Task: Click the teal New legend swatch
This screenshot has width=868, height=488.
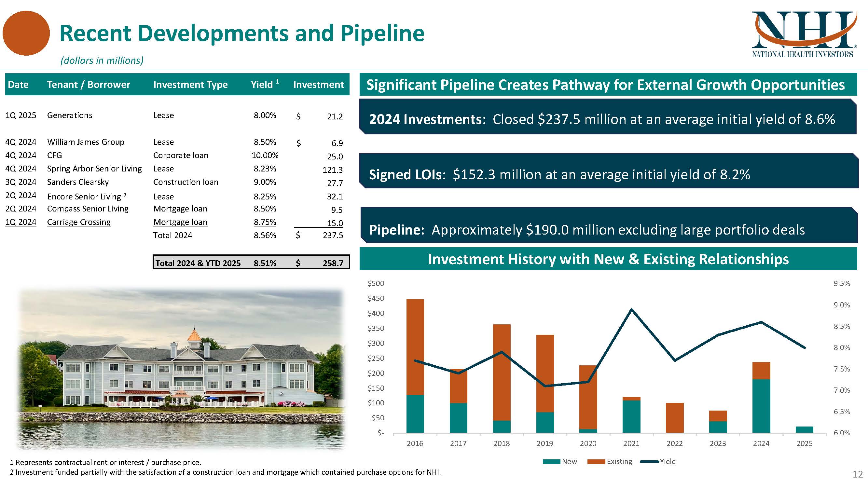Action: pos(551,462)
